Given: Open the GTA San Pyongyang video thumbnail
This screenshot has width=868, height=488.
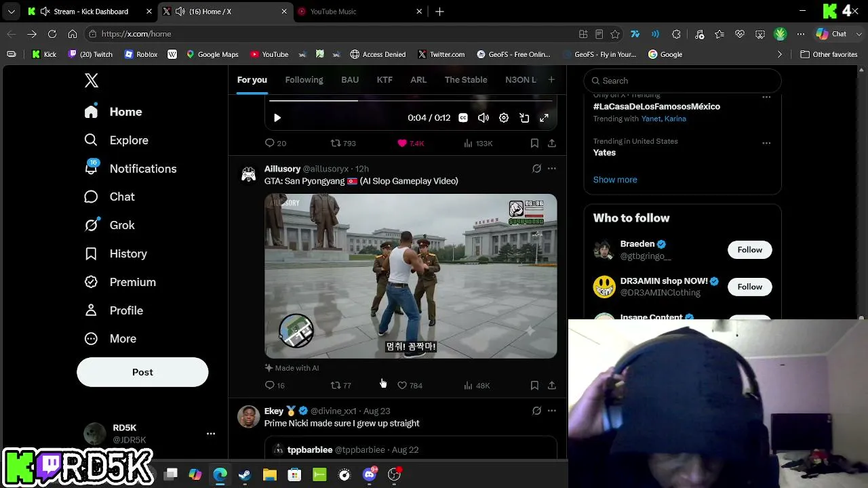Looking at the screenshot, I should click(411, 276).
